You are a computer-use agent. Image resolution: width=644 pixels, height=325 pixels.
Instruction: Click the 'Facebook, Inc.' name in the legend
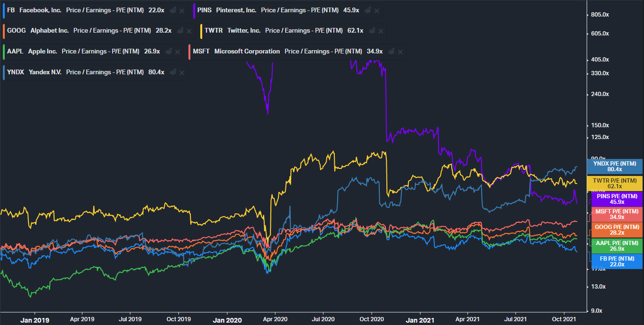click(40, 10)
